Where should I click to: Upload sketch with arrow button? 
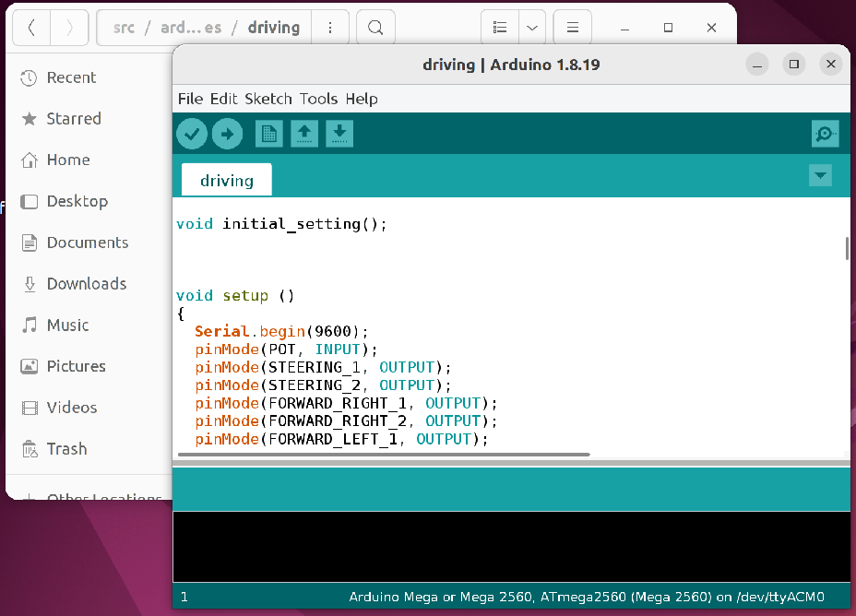coord(227,134)
